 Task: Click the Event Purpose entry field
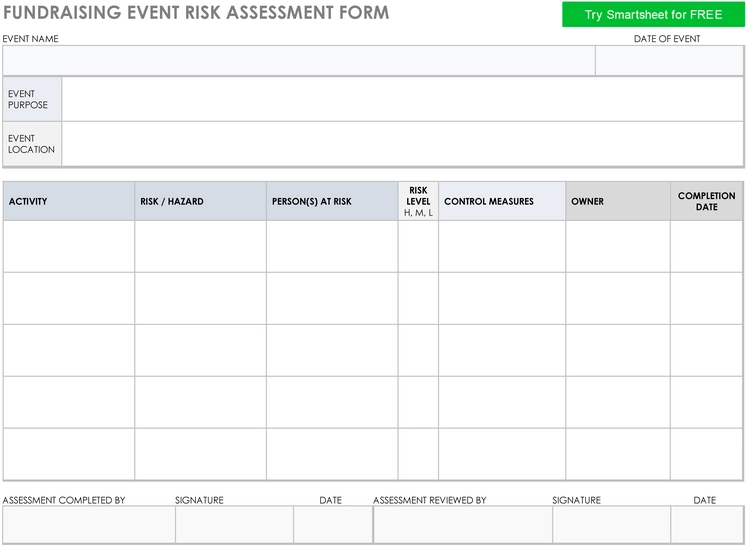(x=403, y=99)
